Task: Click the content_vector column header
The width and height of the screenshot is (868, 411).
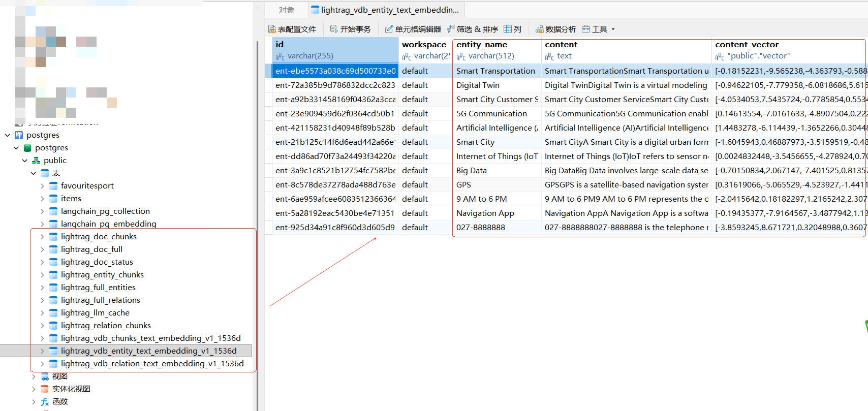Action: [789, 50]
